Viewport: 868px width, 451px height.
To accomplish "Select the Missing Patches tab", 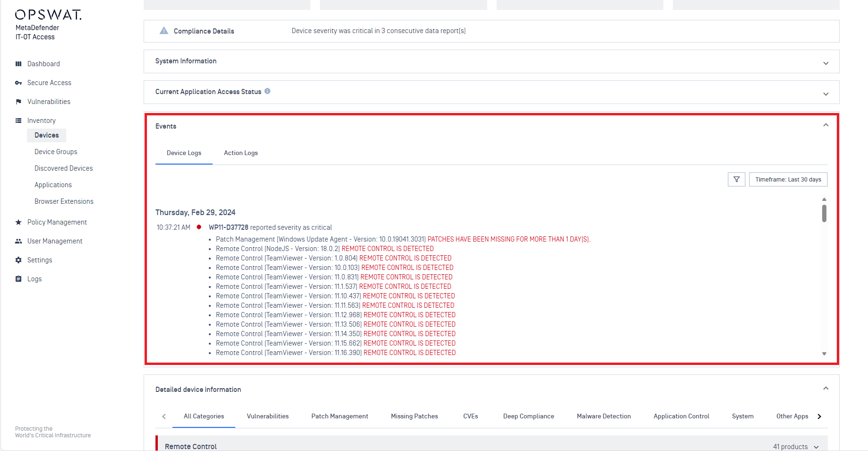I will [414, 416].
